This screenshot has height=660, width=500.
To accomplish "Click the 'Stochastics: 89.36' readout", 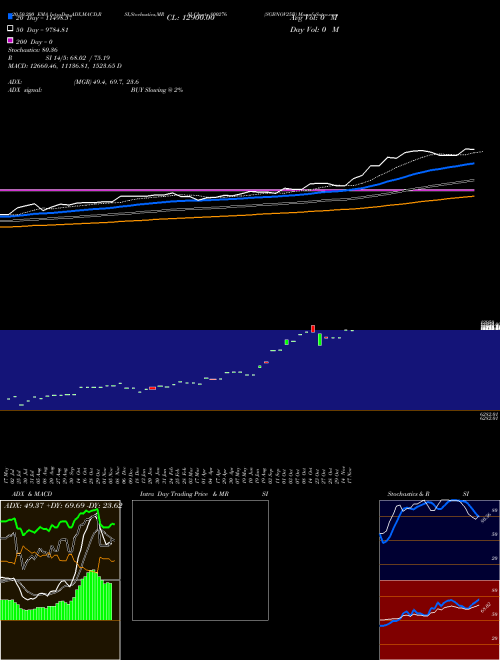I will click(33, 50).
